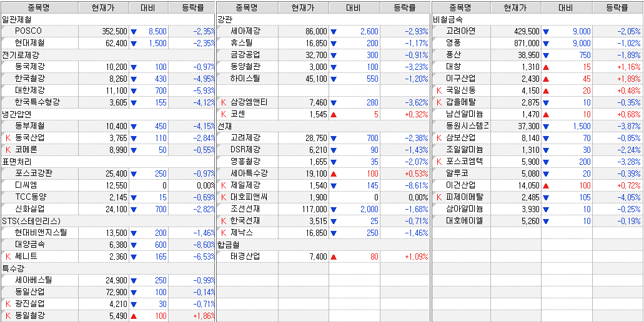Image resolution: width=644 pixels, height=322 pixels.
Task: Select the 강관 category row
Action: (323, 19)
